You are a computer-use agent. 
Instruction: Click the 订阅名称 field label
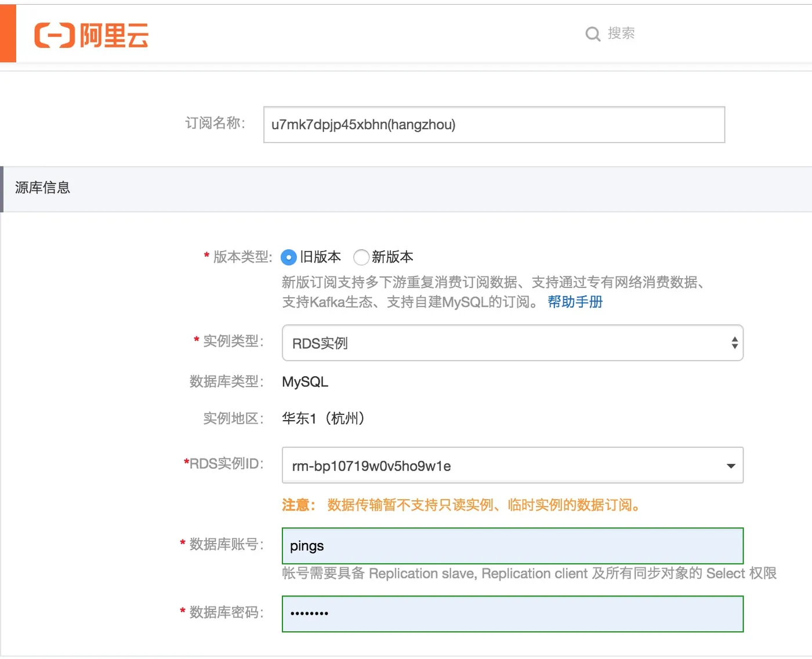click(x=215, y=123)
